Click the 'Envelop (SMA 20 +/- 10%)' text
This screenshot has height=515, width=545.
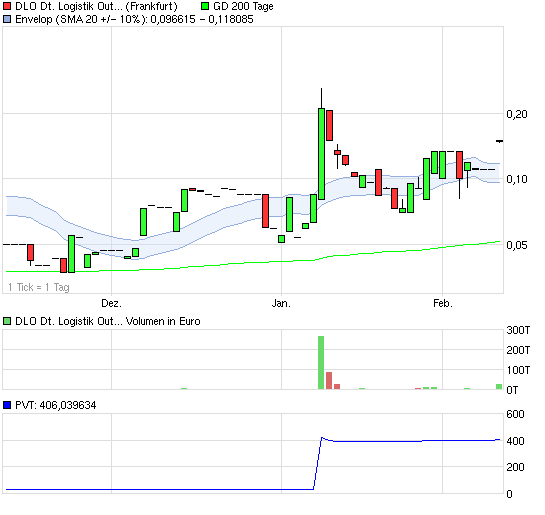pyautogui.click(x=81, y=19)
